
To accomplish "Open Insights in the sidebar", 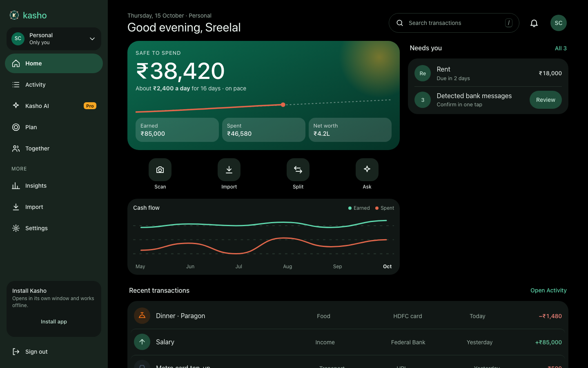I will click(x=54, y=186).
